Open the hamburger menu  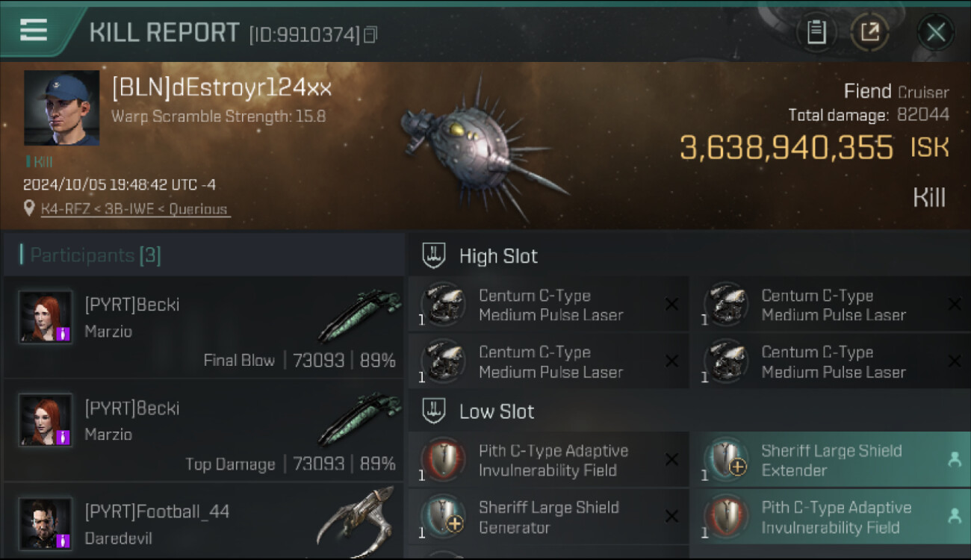click(34, 31)
